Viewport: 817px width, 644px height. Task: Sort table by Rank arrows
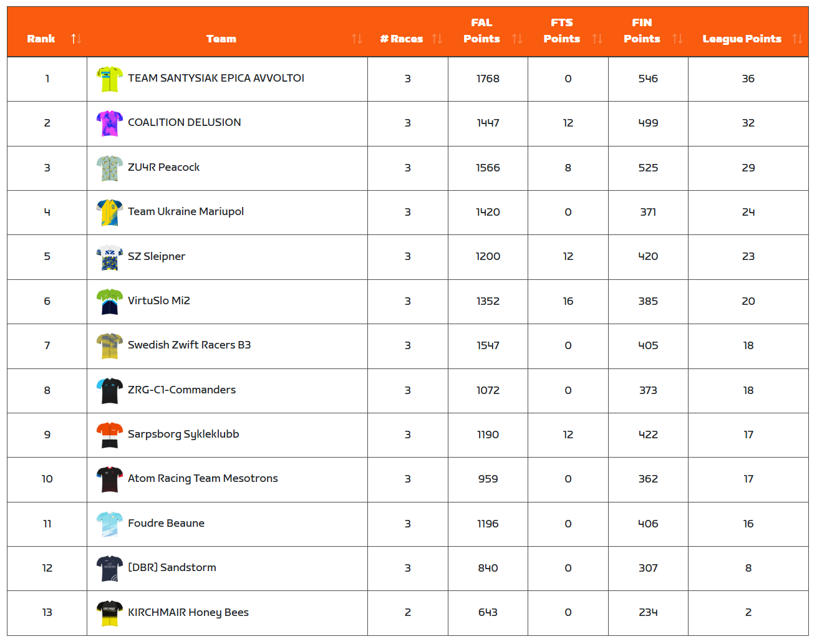click(76, 39)
